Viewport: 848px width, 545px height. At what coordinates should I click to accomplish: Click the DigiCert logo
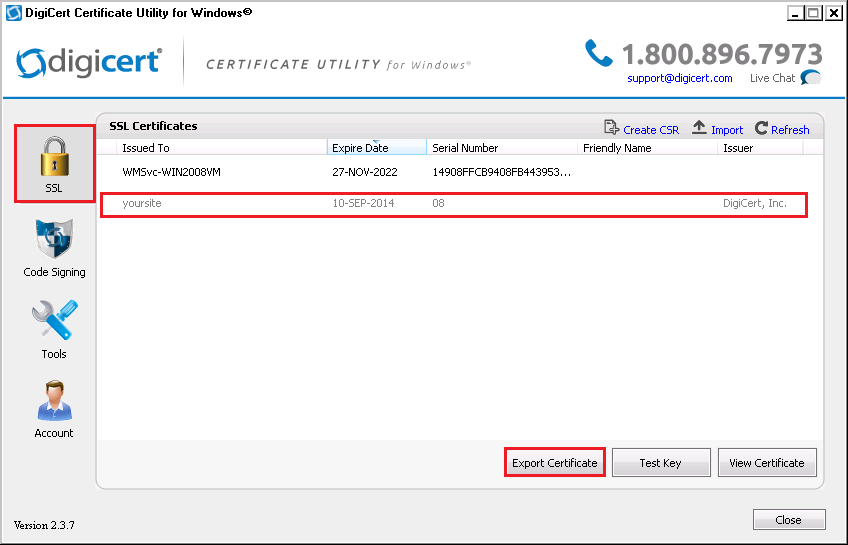point(89,61)
